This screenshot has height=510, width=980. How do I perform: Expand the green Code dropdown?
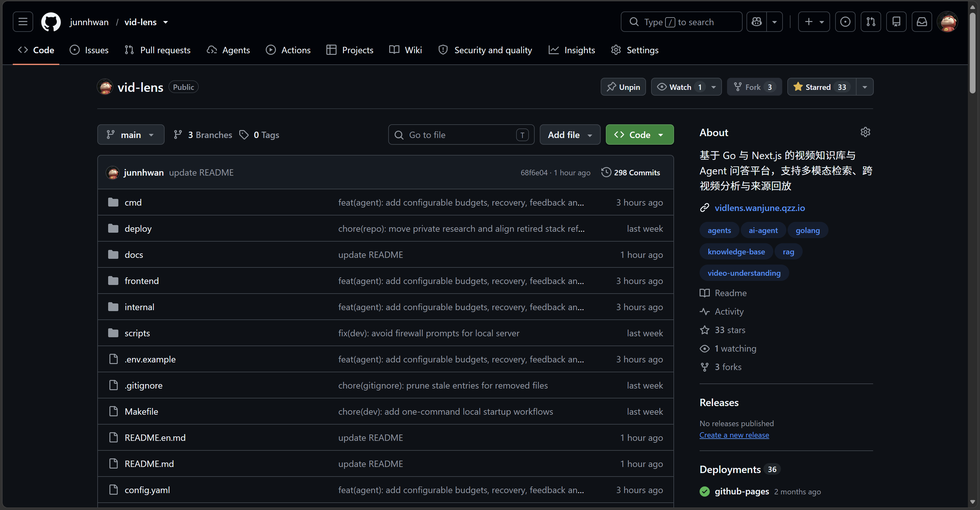coord(640,135)
